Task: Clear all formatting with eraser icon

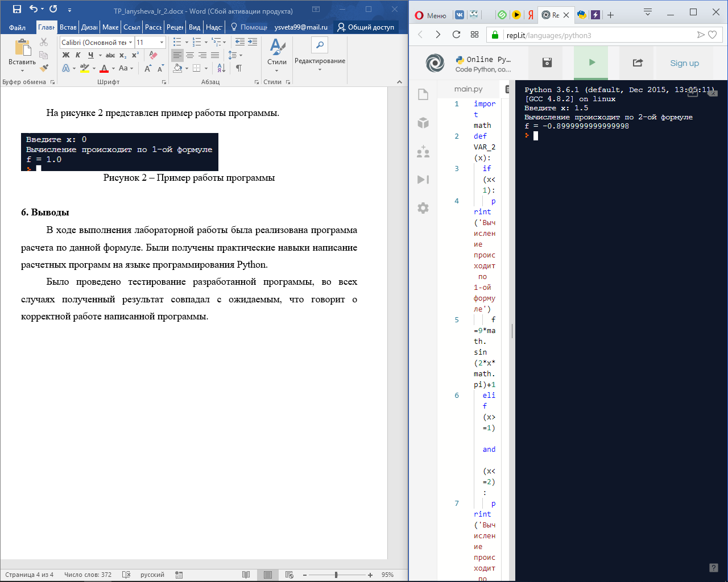Action: coord(153,55)
